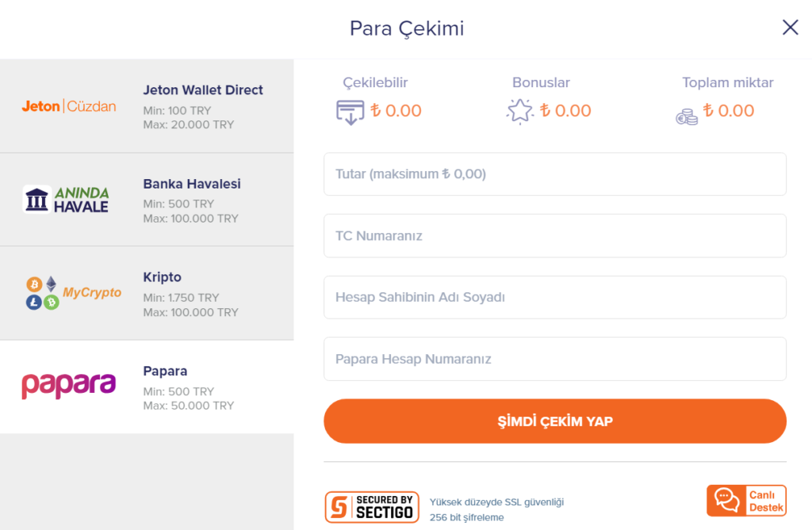This screenshot has width=812, height=530.
Task: Choose the Papara withdrawal option
Action: (x=147, y=387)
